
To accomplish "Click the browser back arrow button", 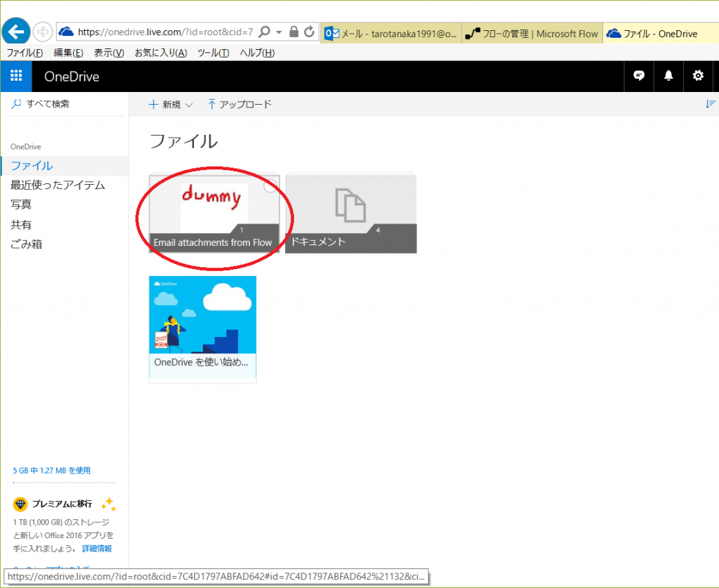I will [16, 32].
